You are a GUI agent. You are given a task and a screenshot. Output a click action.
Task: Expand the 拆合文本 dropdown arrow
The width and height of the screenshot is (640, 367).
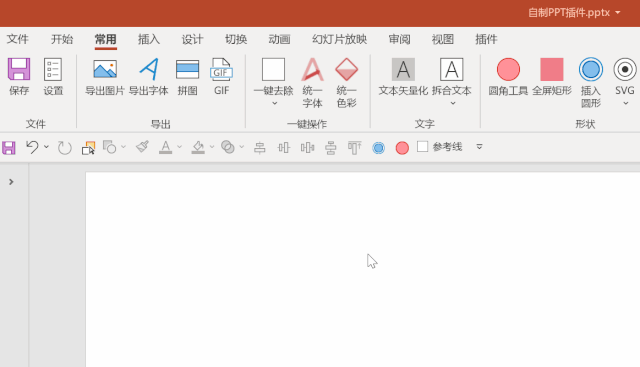(453, 103)
